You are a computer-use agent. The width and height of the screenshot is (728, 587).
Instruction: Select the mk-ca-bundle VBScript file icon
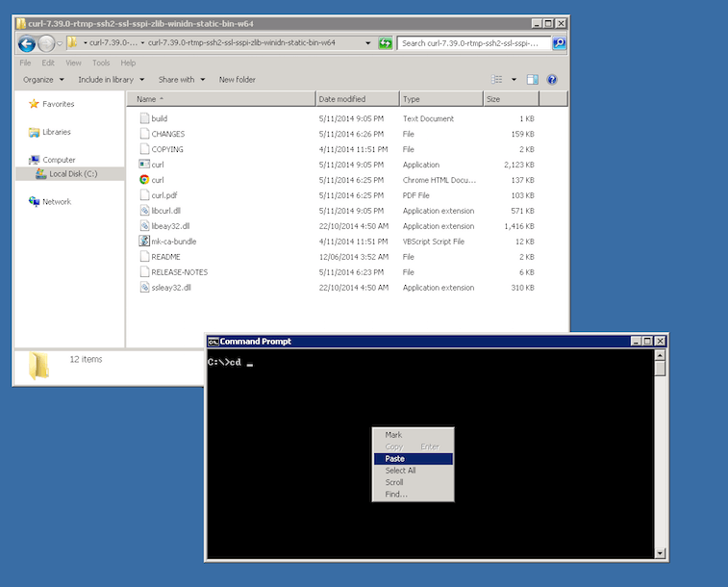point(144,242)
